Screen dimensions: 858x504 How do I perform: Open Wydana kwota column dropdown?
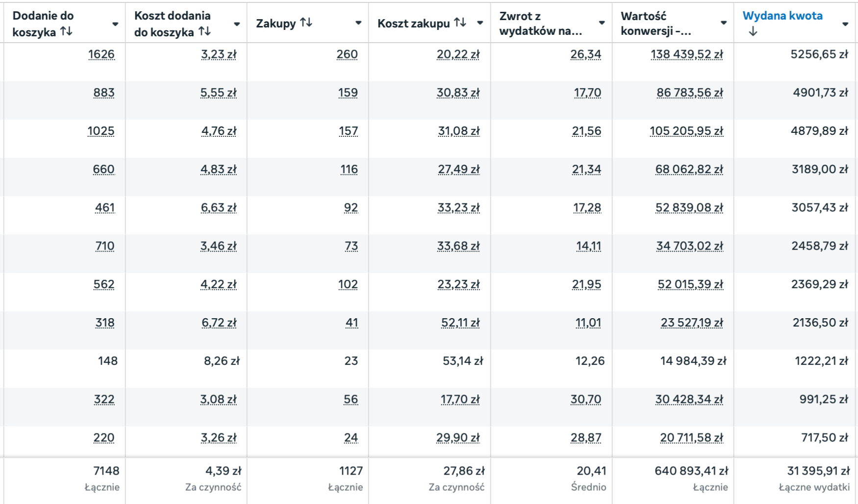(x=845, y=24)
